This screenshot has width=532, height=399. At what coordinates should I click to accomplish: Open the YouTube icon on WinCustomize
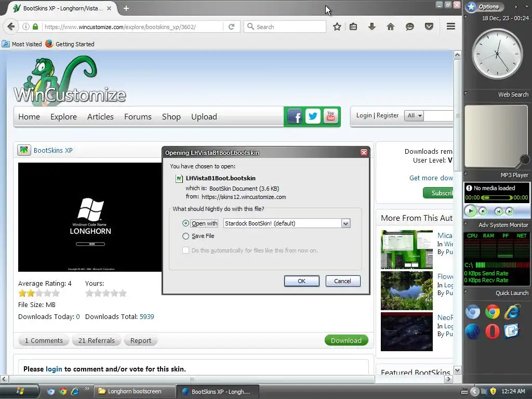(x=331, y=116)
